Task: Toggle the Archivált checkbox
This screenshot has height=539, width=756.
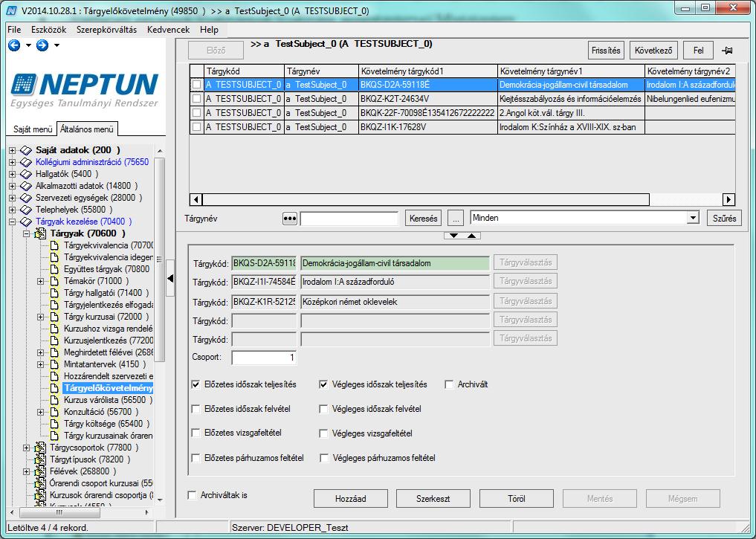Action: [449, 384]
